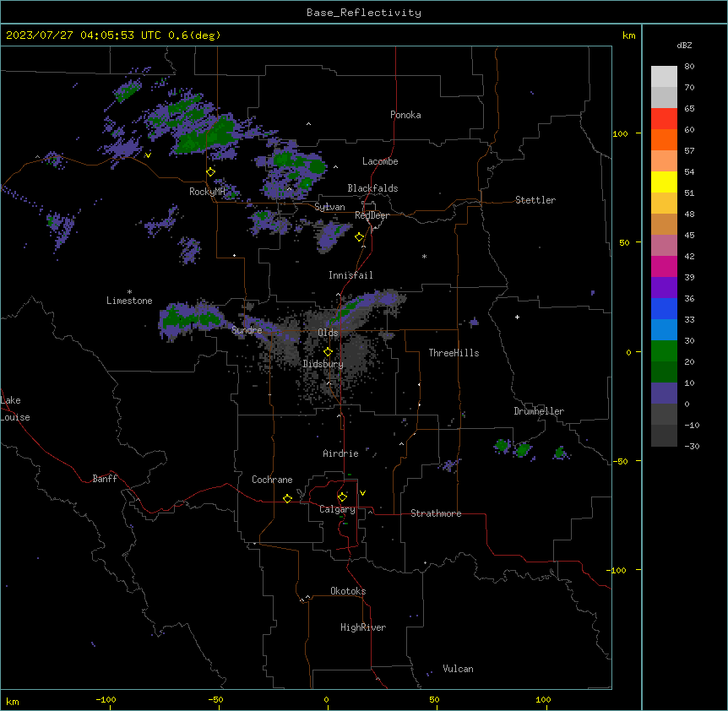Click the yellow diamond marker between Olds and Didsbury
The height and width of the screenshot is (711, 728).
click(x=329, y=352)
